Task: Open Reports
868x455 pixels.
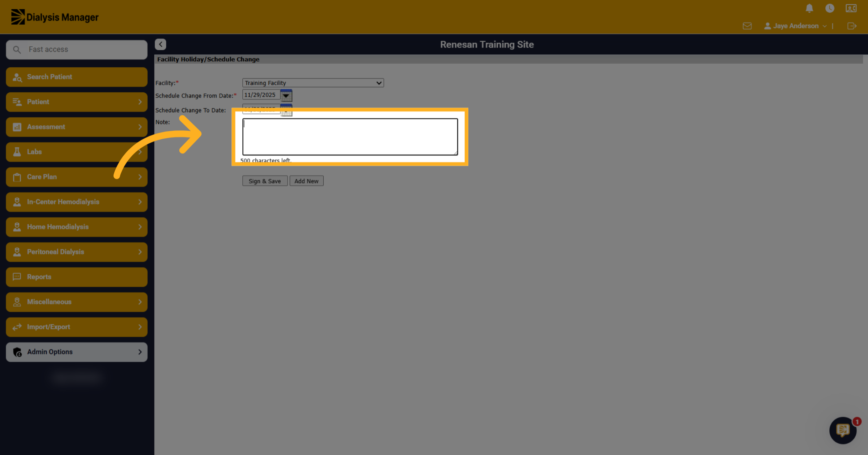Action: 77,277
